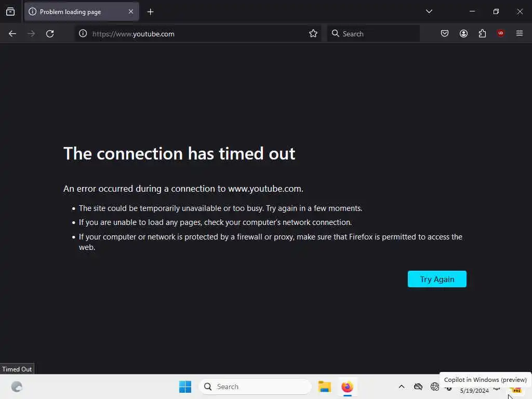Click the Timed Out status label
Screen dimensions: 532x399
point(17,369)
